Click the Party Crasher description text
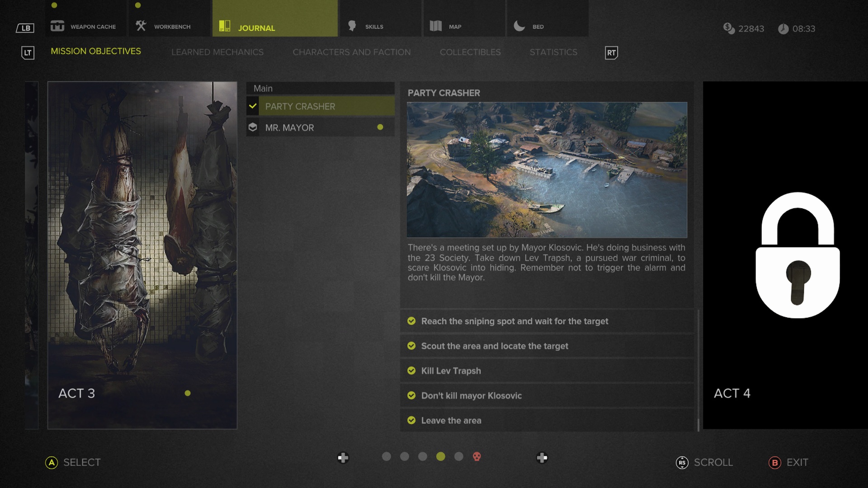868x488 pixels. tap(547, 263)
